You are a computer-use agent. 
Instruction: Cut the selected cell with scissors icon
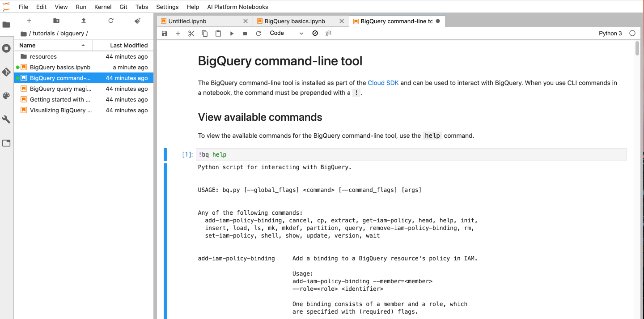coord(191,34)
